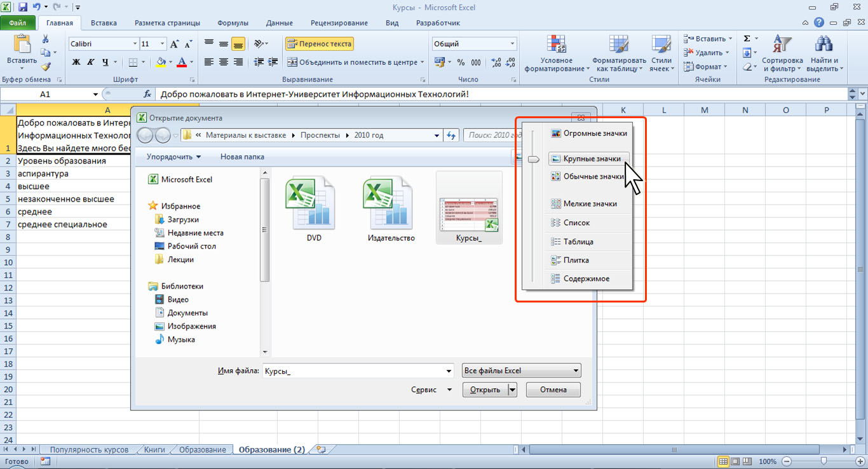Viewport: 868px width, 469px height.
Task: Toggle bold formatting (Ж)
Action: pos(76,62)
